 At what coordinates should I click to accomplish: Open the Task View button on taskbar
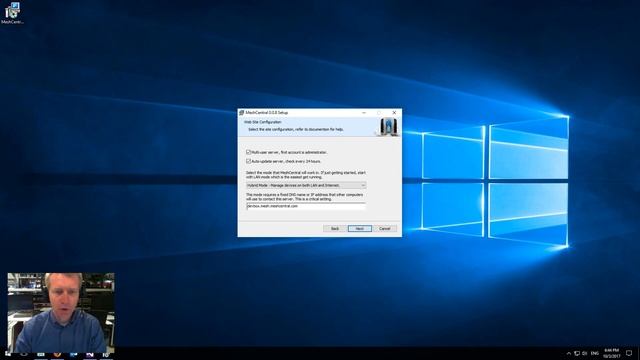40,354
